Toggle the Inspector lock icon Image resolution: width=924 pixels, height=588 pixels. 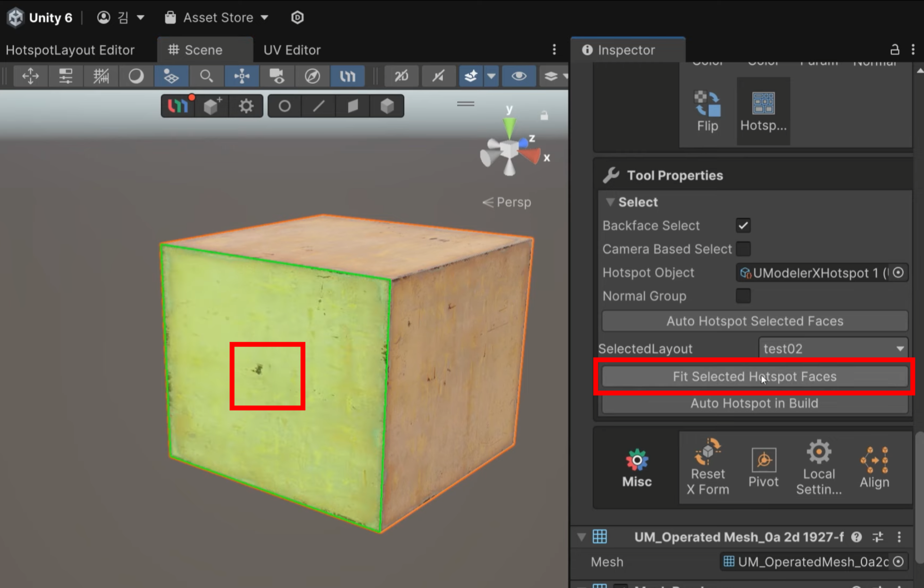click(895, 50)
